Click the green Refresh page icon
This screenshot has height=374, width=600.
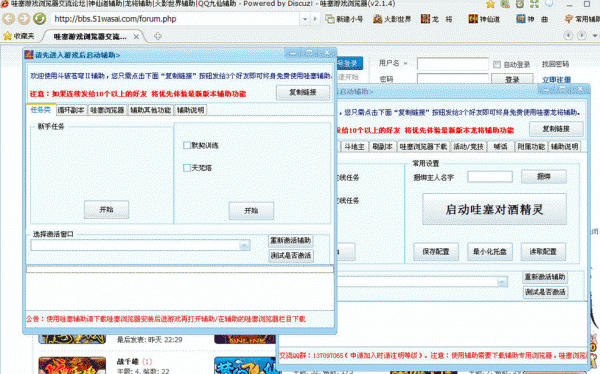pyautogui.click(x=39, y=18)
